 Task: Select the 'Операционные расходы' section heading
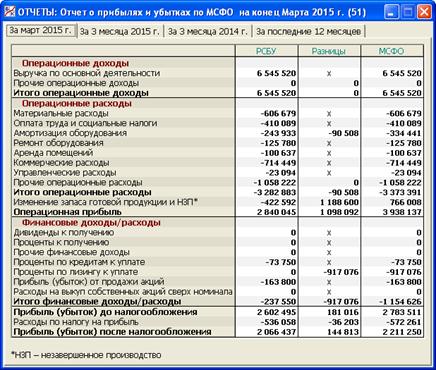(x=77, y=103)
